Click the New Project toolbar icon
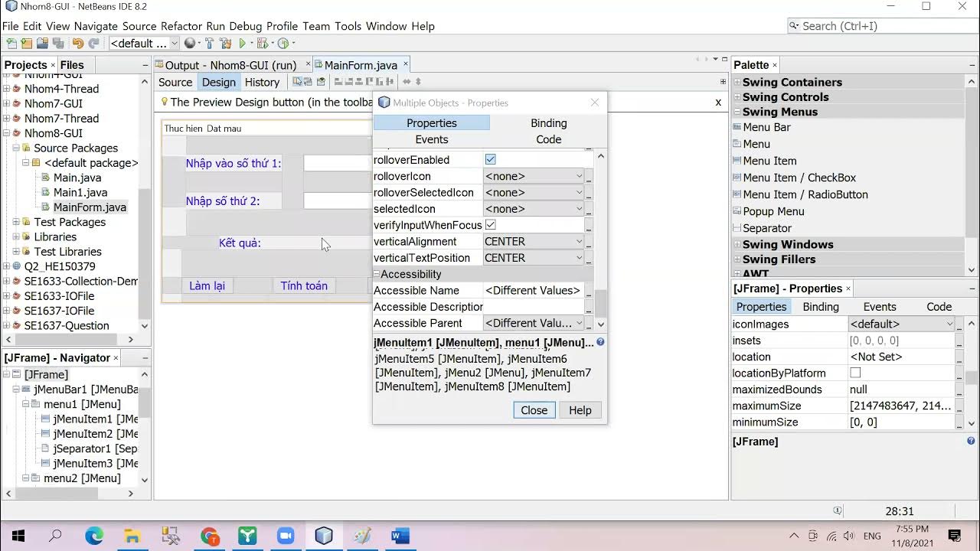Image resolution: width=980 pixels, height=551 pixels. 27,44
